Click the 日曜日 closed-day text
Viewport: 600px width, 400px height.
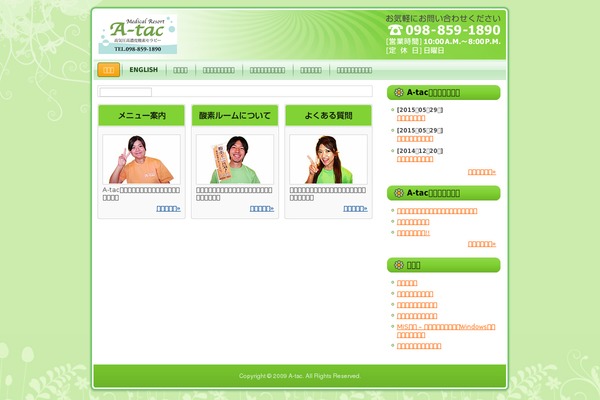[434, 51]
